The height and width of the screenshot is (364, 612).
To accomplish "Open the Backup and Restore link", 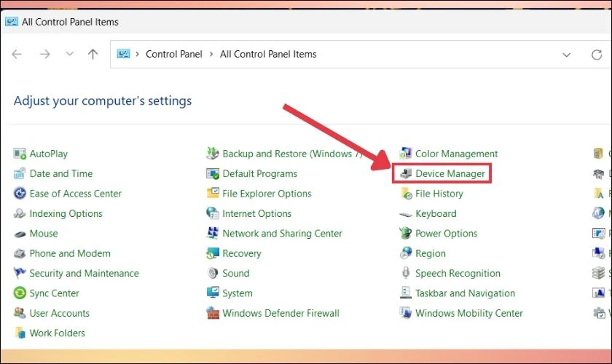I will point(292,154).
